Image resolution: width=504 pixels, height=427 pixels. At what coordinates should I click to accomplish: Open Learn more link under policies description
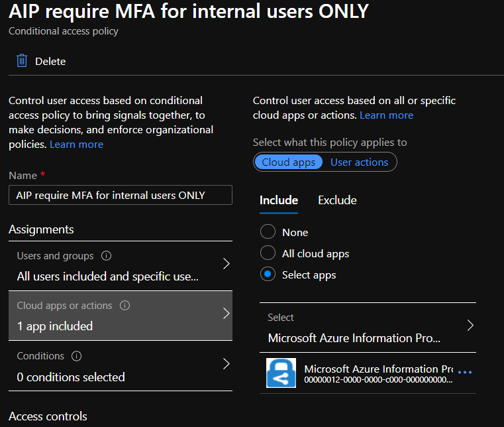(x=77, y=145)
